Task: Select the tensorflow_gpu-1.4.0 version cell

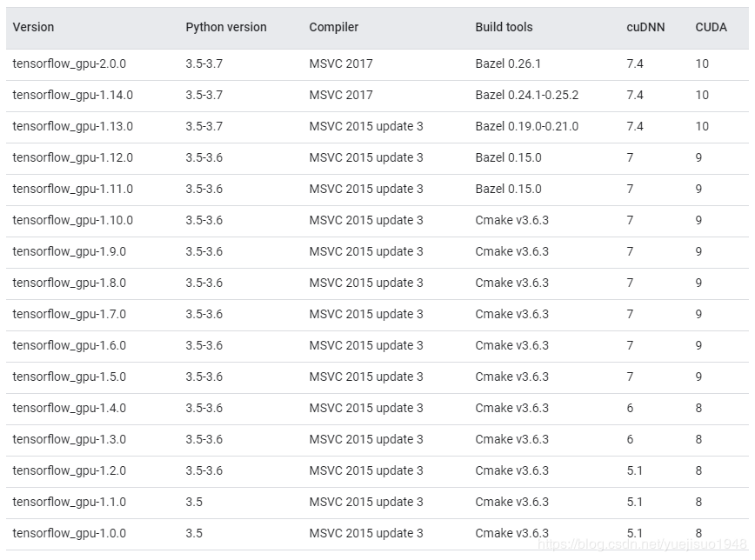Action: [70, 408]
